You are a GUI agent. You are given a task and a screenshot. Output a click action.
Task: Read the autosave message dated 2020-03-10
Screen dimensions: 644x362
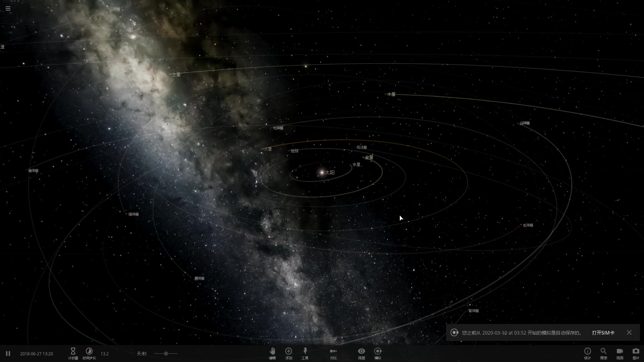pyautogui.click(x=522, y=333)
